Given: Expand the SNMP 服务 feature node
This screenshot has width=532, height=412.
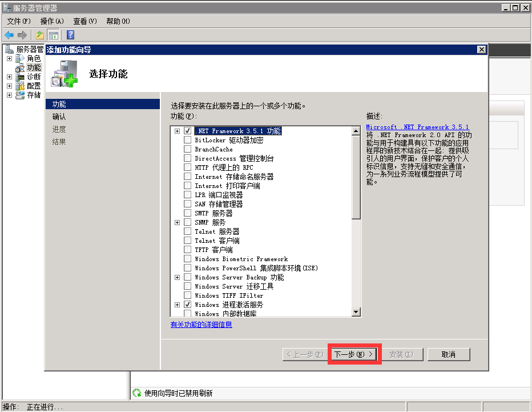Looking at the screenshot, I should click(178, 222).
